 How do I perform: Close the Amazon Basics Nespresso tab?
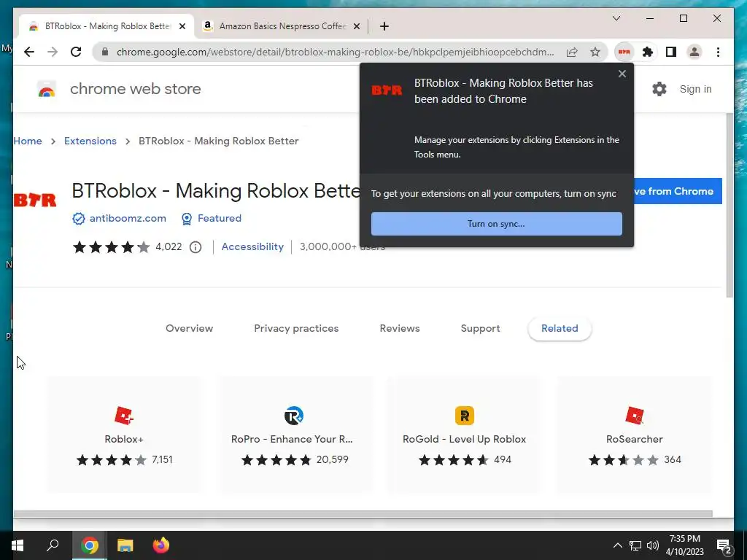[x=356, y=27]
